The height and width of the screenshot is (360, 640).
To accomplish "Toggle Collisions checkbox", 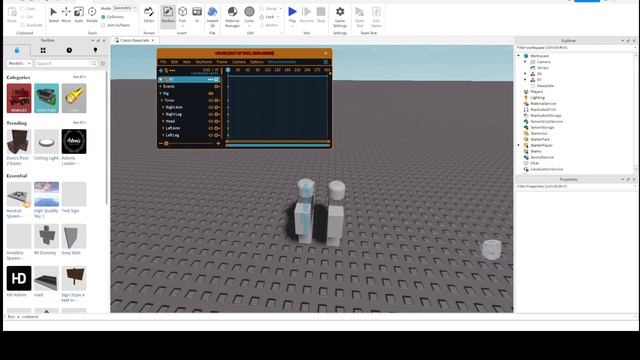I will (x=103, y=17).
